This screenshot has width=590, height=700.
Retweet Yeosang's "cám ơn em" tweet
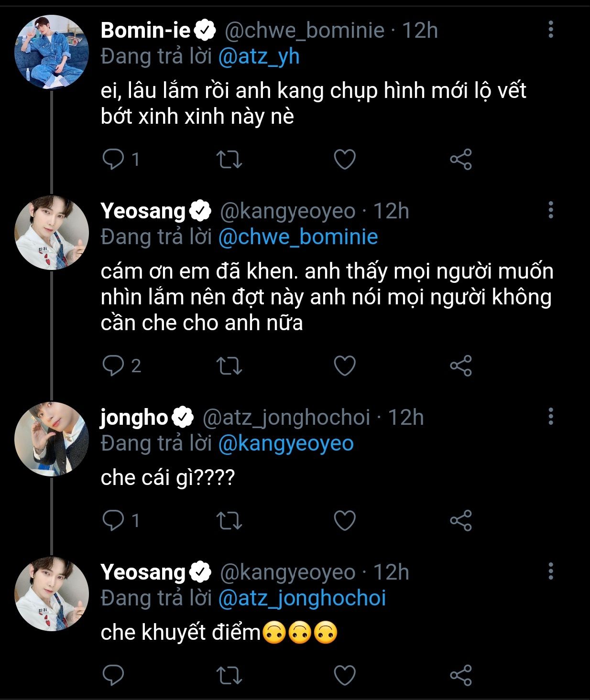coord(229,366)
